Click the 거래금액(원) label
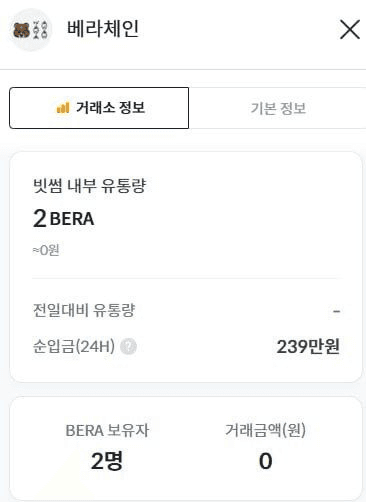This screenshot has width=366, height=502. pyautogui.click(x=265, y=430)
